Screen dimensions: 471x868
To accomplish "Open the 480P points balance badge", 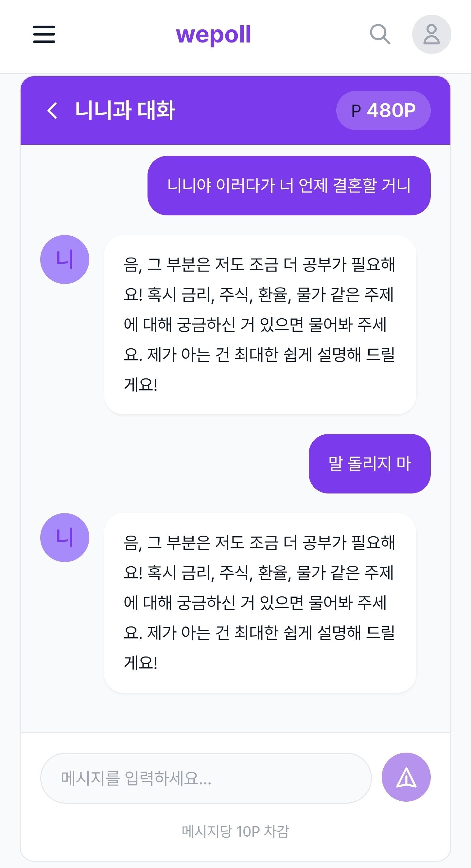I will [x=383, y=110].
